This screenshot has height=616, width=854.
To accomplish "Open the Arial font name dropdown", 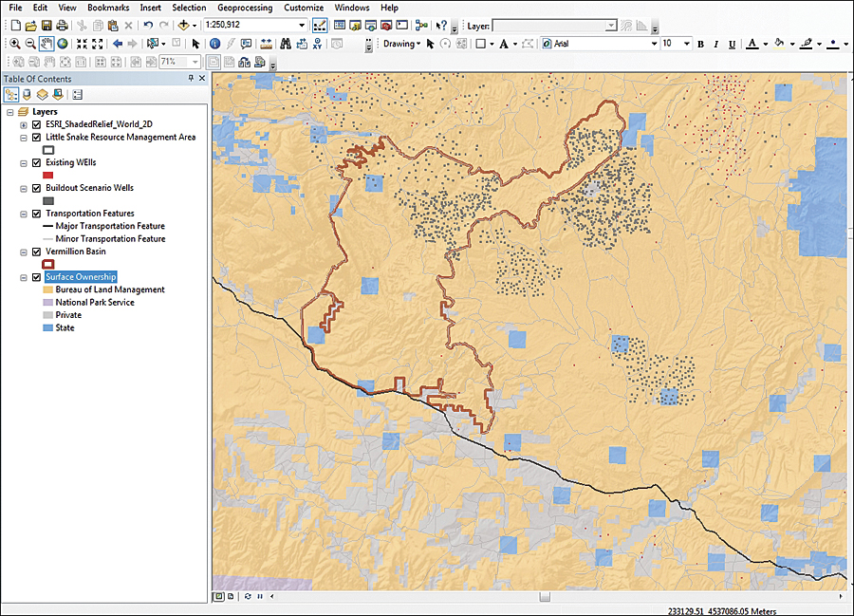I will coord(654,44).
